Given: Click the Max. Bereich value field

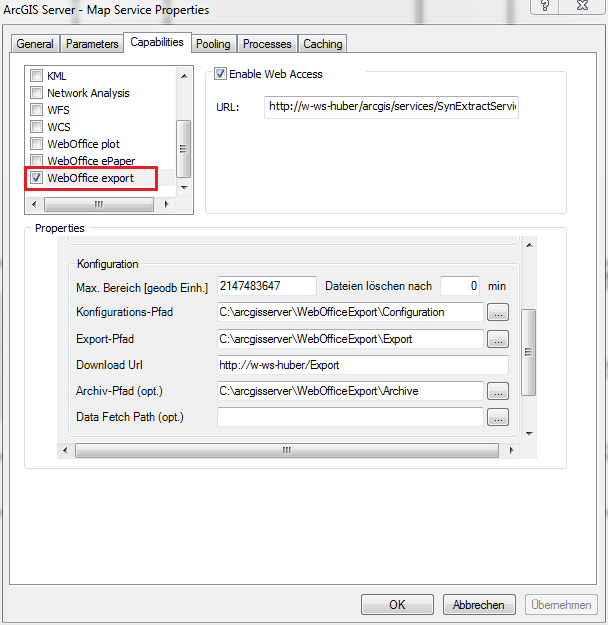Looking at the screenshot, I should tap(267, 286).
